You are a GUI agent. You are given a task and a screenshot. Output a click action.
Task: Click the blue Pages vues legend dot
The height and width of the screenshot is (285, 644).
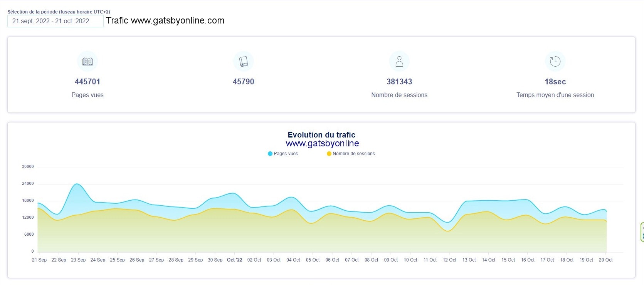[x=270, y=154]
